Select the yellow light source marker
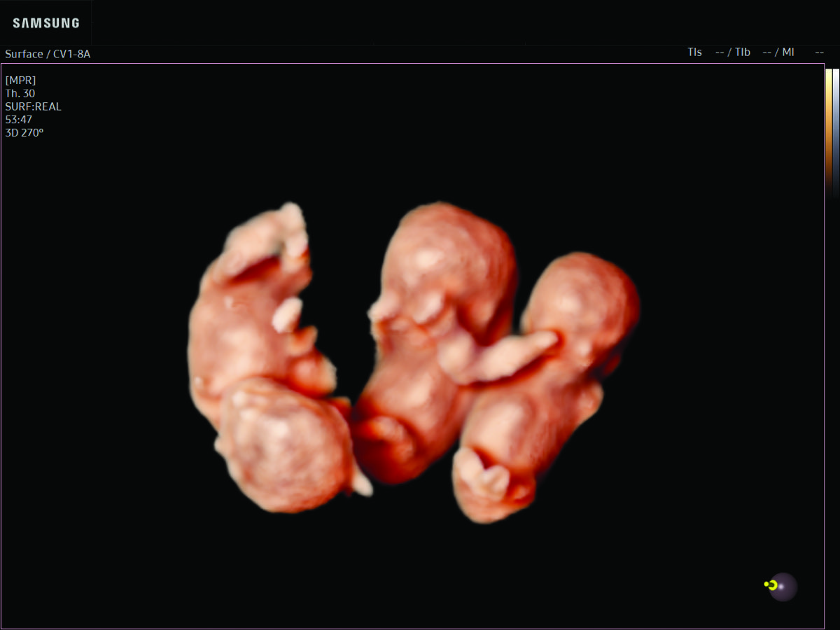840x630 pixels. 771,584
